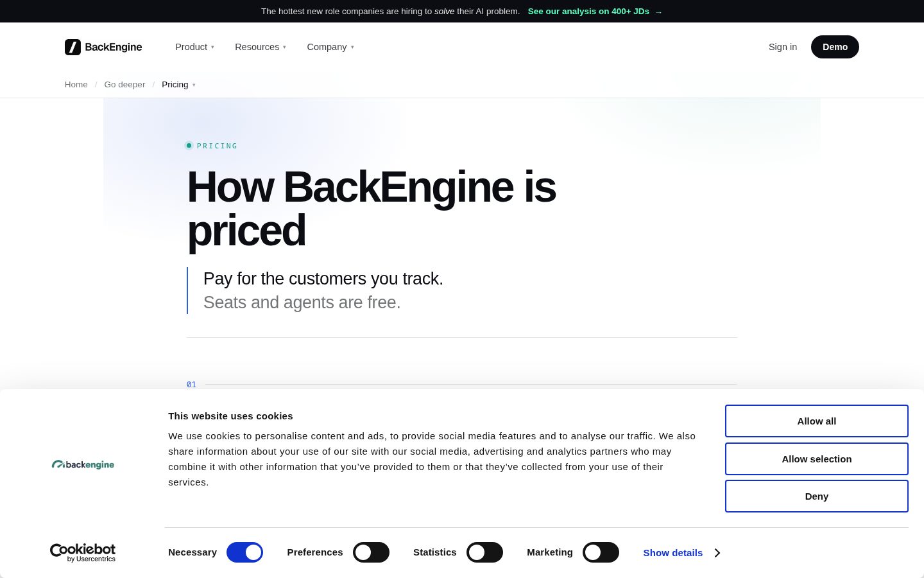Deny cookies
Screen dimensions: 924x578
pyautogui.click(x=817, y=496)
